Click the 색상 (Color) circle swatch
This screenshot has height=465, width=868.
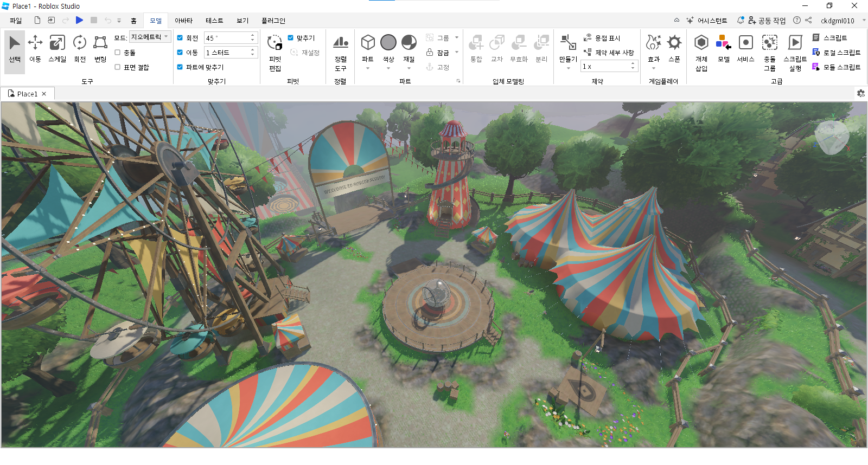coord(388,42)
